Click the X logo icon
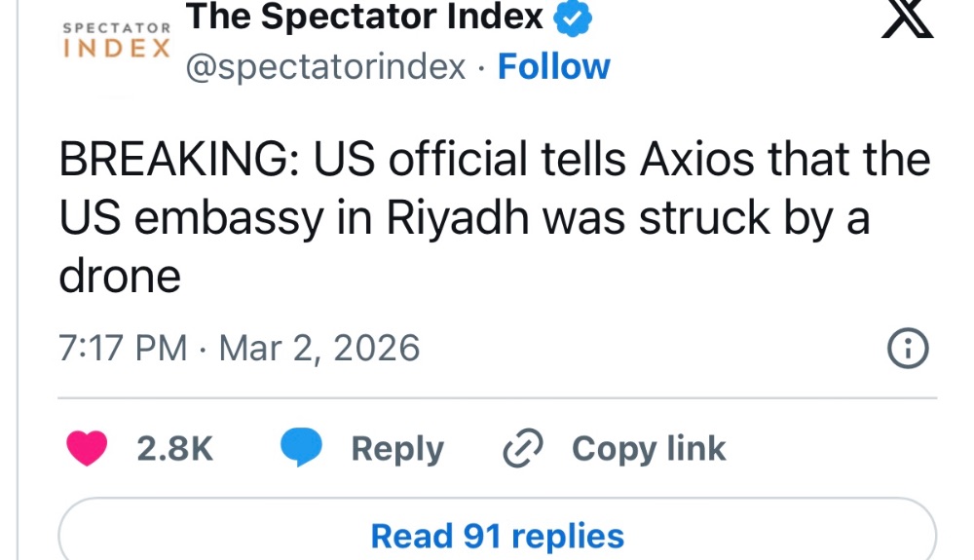This screenshot has height=560, width=974. tap(907, 20)
